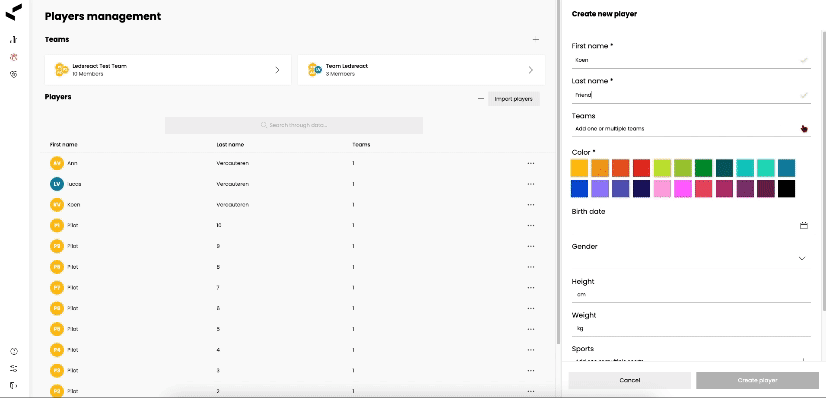This screenshot has height=398, width=826.
Task: Click the blue LV avatar beside Lucas
Action: pos(57,184)
